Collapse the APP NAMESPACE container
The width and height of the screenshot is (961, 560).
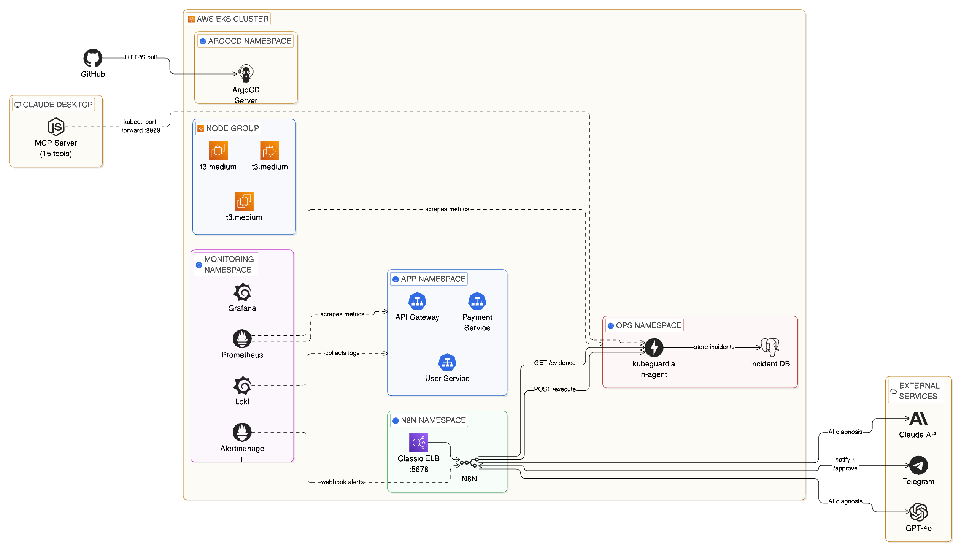coord(428,279)
